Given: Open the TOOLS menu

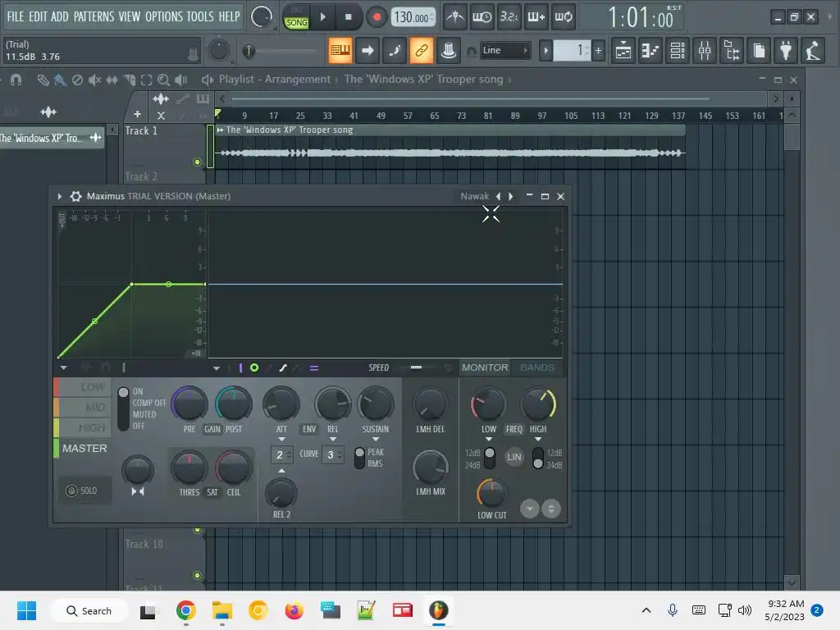Looking at the screenshot, I should [x=200, y=16].
